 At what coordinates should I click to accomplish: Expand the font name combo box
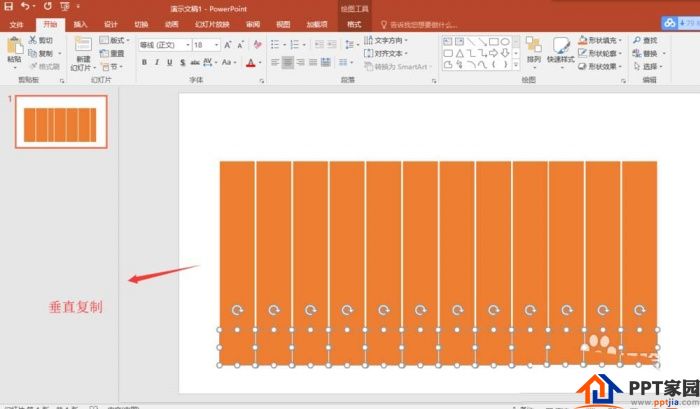[185, 45]
